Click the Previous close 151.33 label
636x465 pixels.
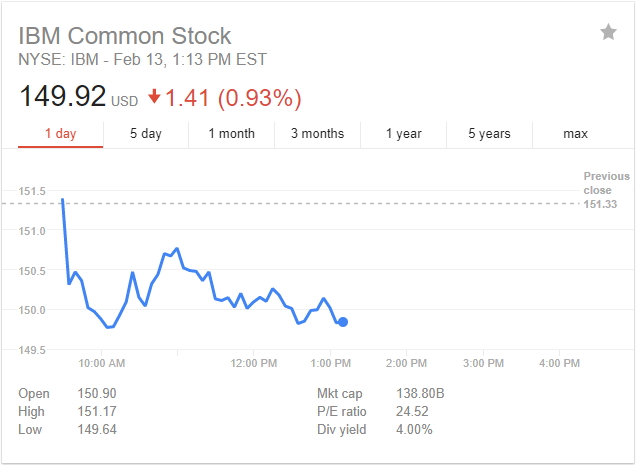click(x=606, y=190)
